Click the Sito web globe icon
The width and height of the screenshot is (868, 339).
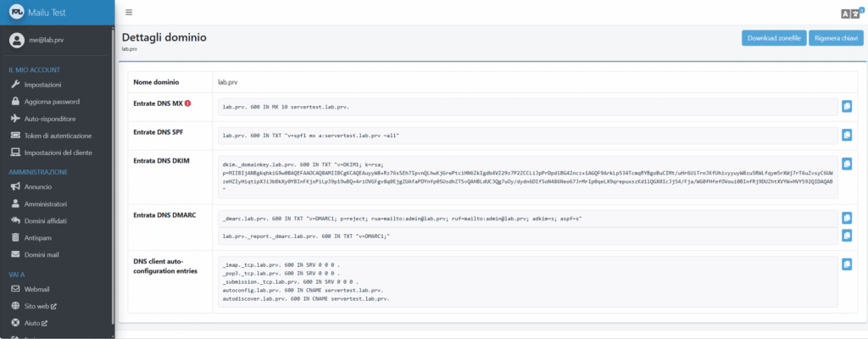[15, 306]
